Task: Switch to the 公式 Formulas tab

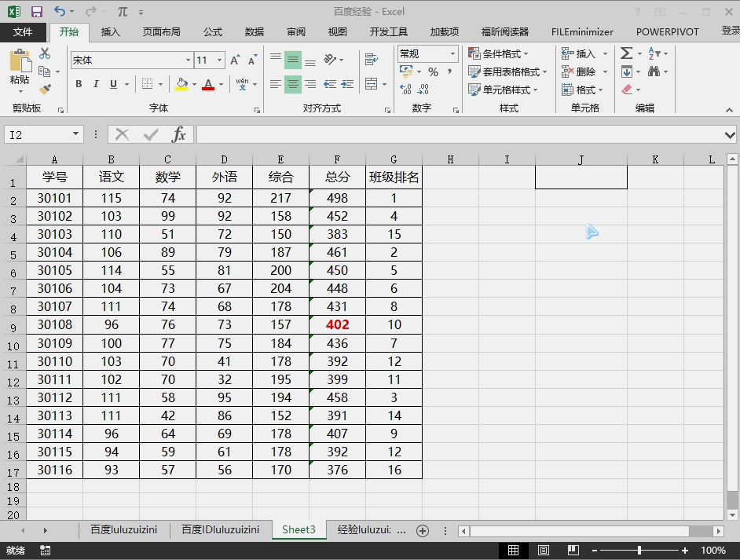Action: (213, 32)
